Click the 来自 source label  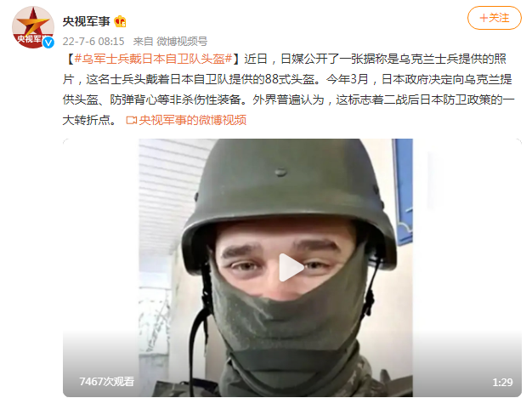click(143, 42)
